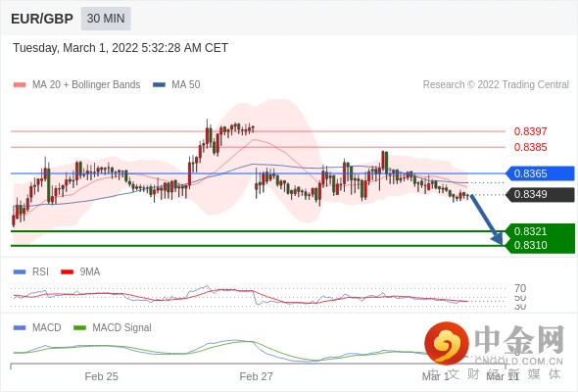
Task: Click the 'MA 50' legend label
Action: point(186,85)
